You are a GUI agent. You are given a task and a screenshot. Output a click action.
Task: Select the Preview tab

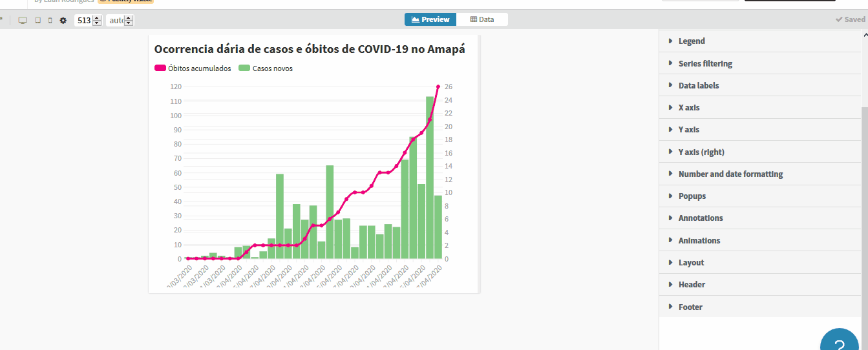[x=430, y=19]
